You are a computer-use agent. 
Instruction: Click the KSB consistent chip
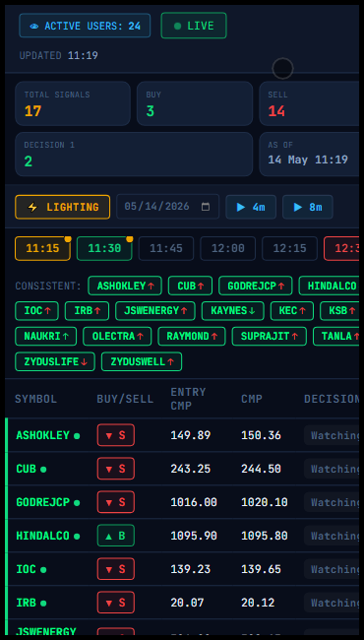(339, 311)
